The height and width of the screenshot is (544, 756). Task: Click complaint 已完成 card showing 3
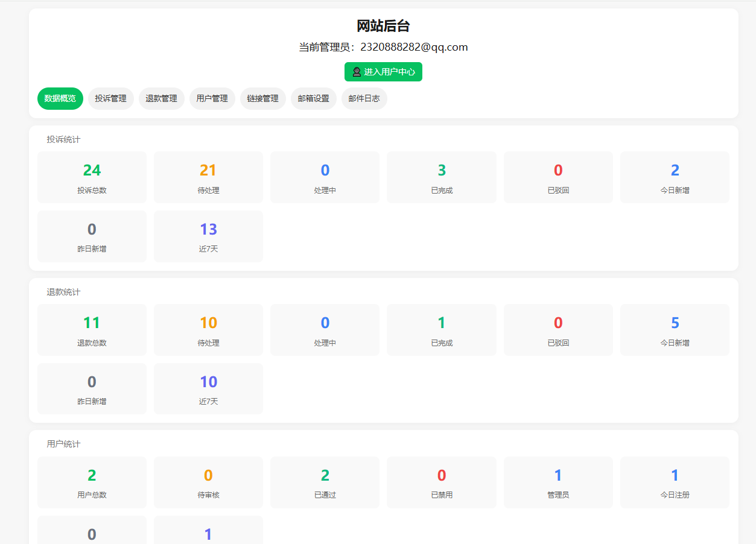click(x=442, y=177)
